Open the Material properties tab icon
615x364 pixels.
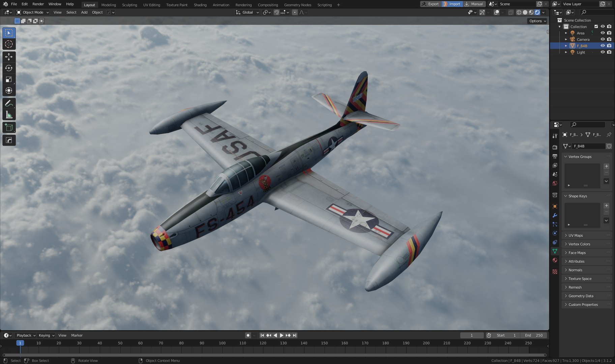pyautogui.click(x=555, y=260)
